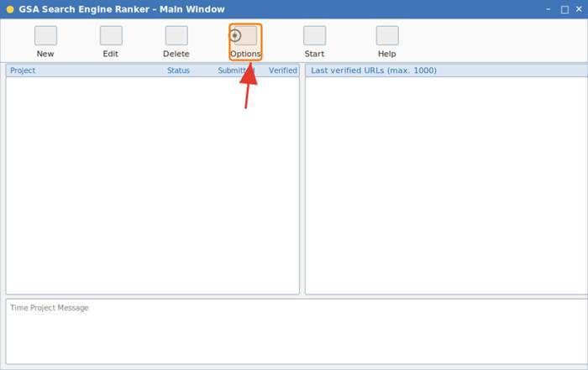588x370 pixels.
Task: Click inside the Time Project Message log area
Action: (x=297, y=331)
